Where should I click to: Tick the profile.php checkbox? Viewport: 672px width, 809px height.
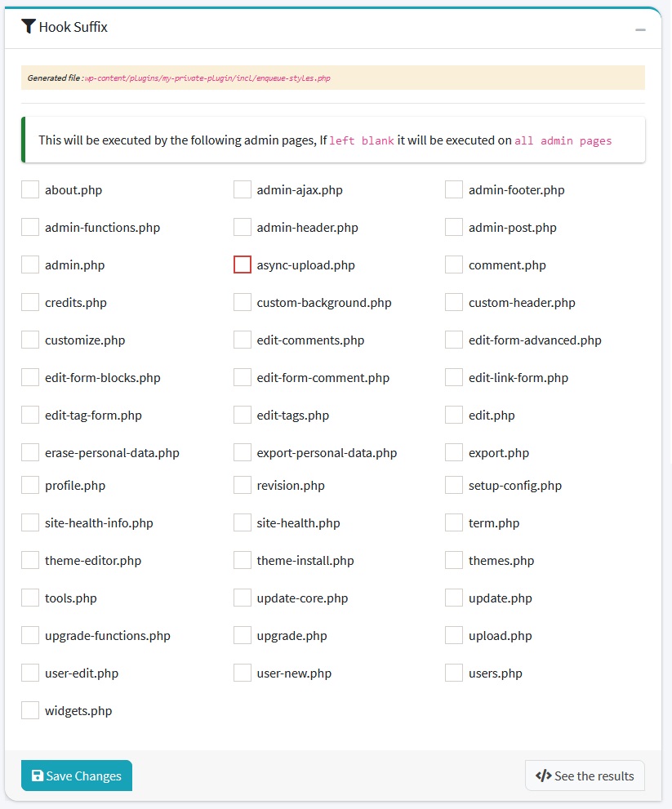click(x=30, y=486)
